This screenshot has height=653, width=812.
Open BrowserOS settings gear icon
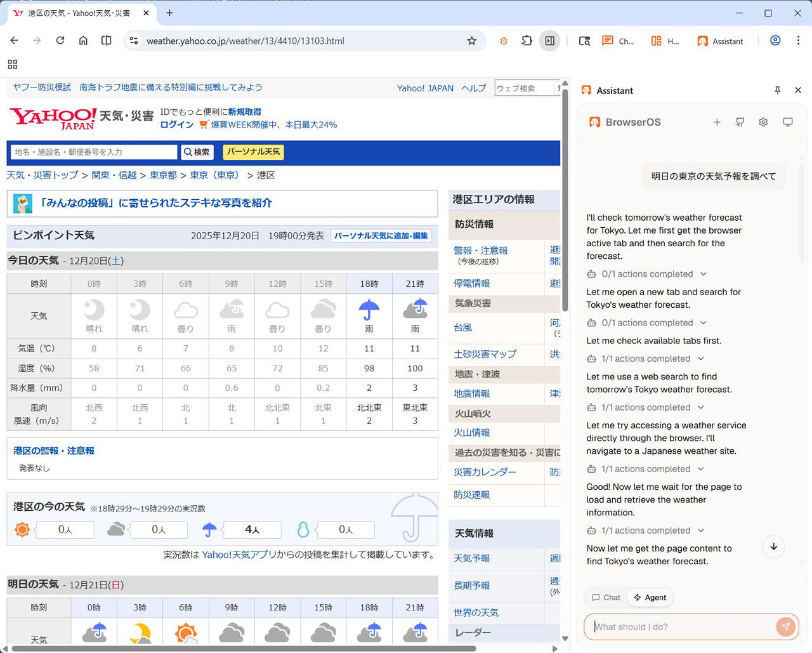[x=763, y=122]
